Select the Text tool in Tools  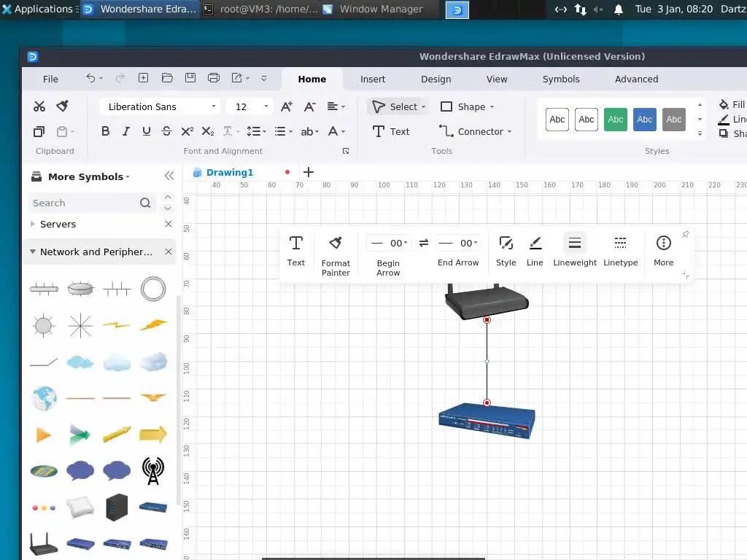(x=391, y=131)
